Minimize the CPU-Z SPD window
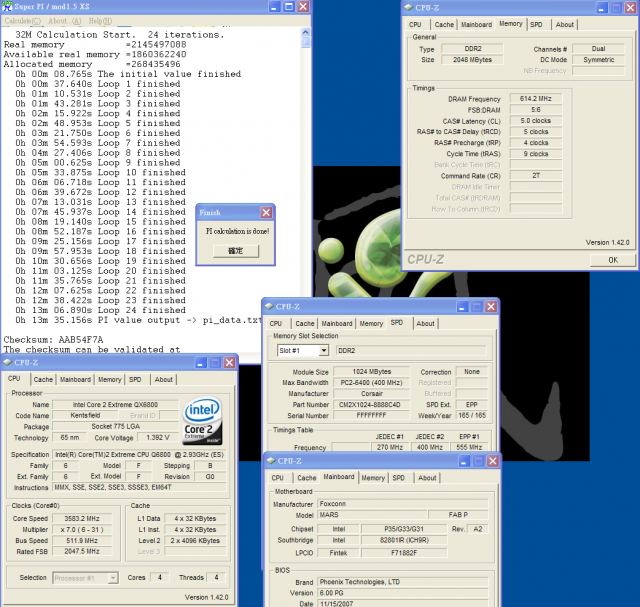The image size is (640, 607). pyautogui.click(x=462, y=307)
